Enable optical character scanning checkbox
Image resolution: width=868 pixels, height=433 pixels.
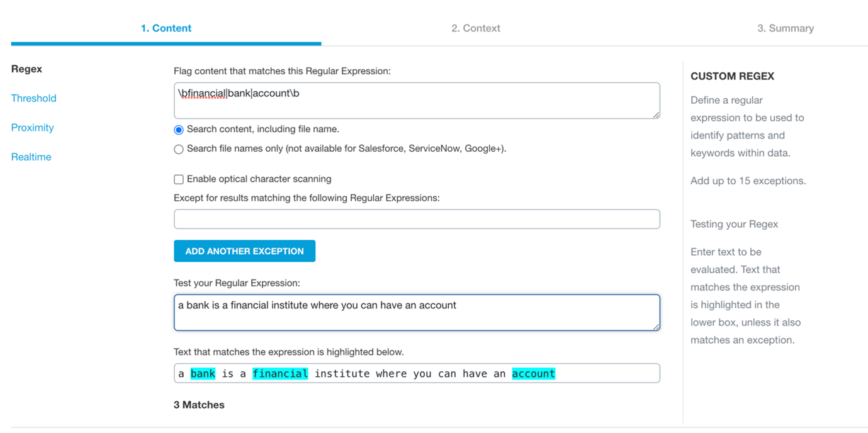(179, 179)
